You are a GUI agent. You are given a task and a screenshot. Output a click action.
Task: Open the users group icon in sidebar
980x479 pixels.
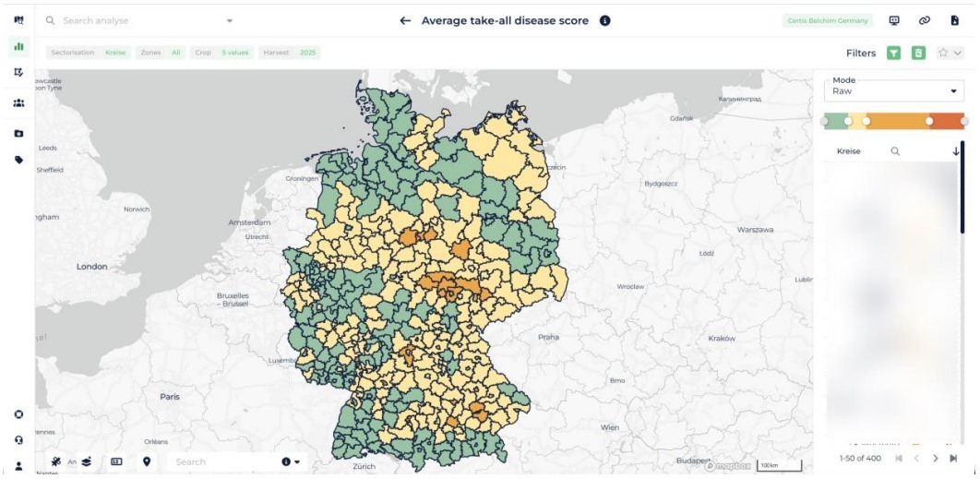coord(18,103)
